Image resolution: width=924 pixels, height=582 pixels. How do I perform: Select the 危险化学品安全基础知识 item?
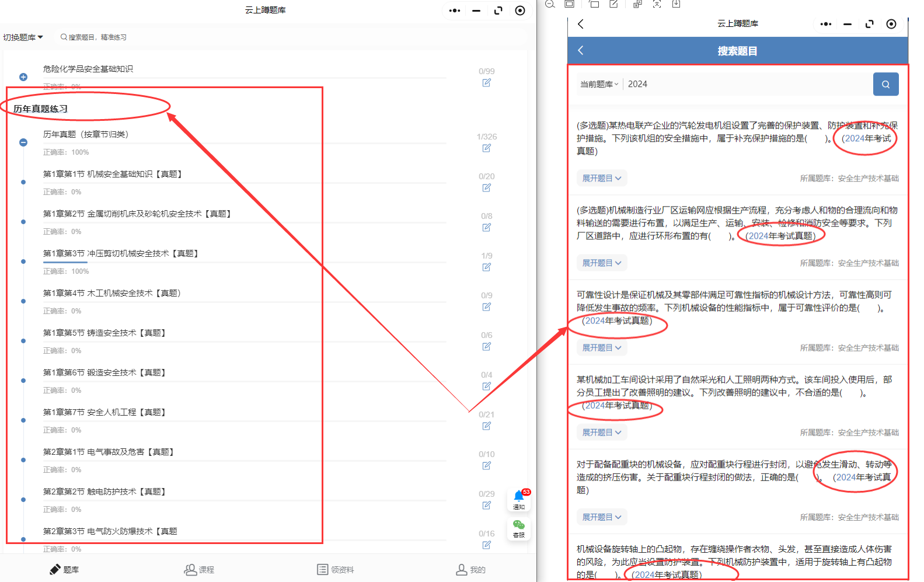pyautogui.click(x=88, y=69)
